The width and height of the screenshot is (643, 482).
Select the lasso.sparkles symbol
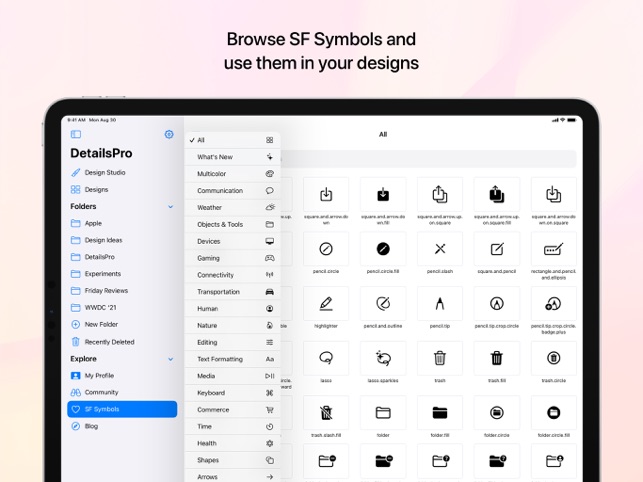[x=383, y=358]
